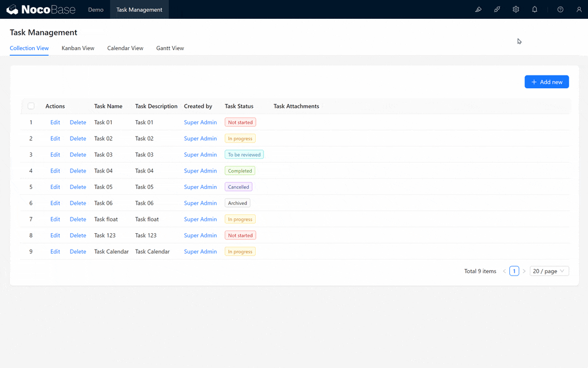Edit the Task Calendar row
588x368 pixels.
pos(55,251)
